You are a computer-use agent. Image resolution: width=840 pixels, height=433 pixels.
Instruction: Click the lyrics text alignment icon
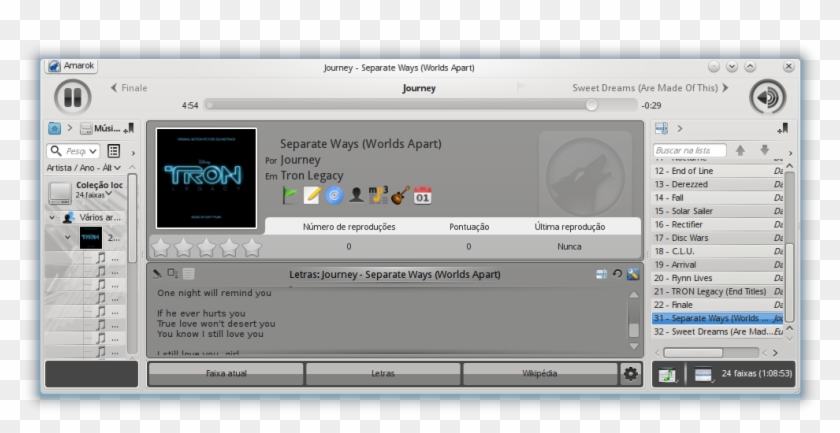click(189, 274)
